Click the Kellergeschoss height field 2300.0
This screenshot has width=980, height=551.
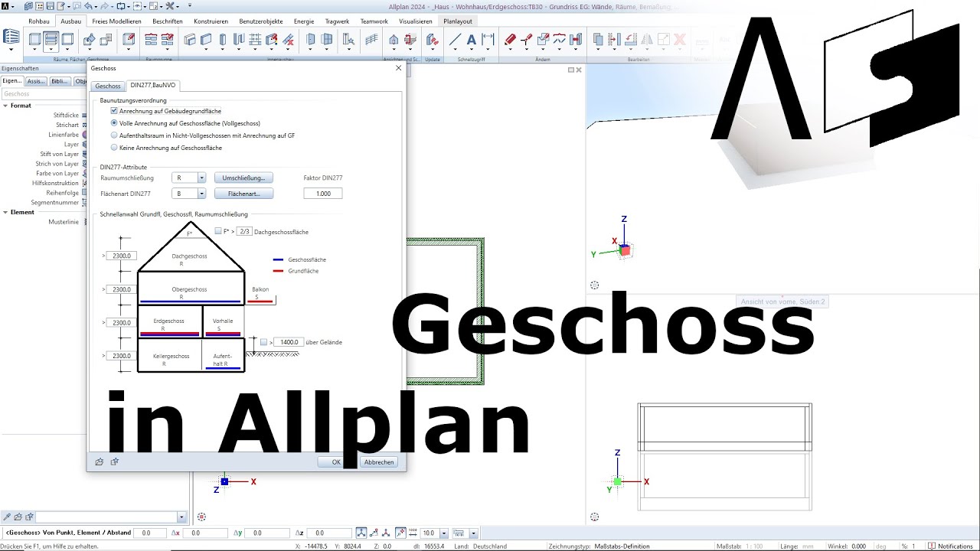pyautogui.click(x=122, y=356)
